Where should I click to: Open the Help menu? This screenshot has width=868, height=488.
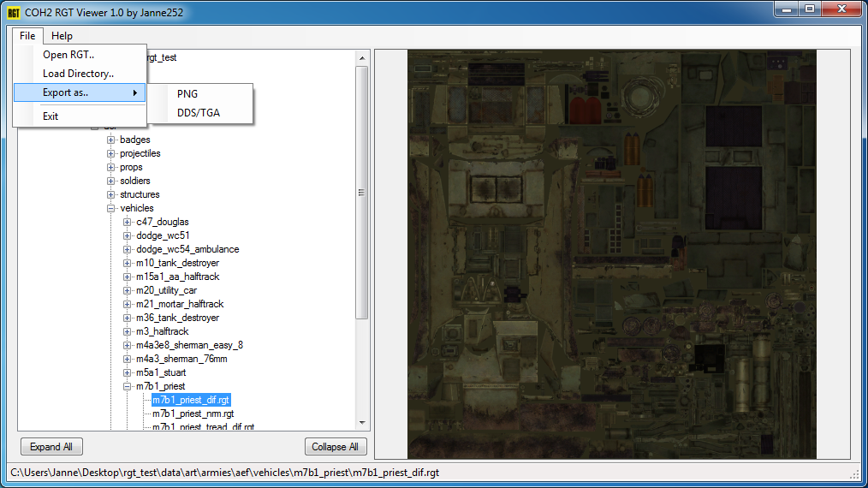[62, 35]
